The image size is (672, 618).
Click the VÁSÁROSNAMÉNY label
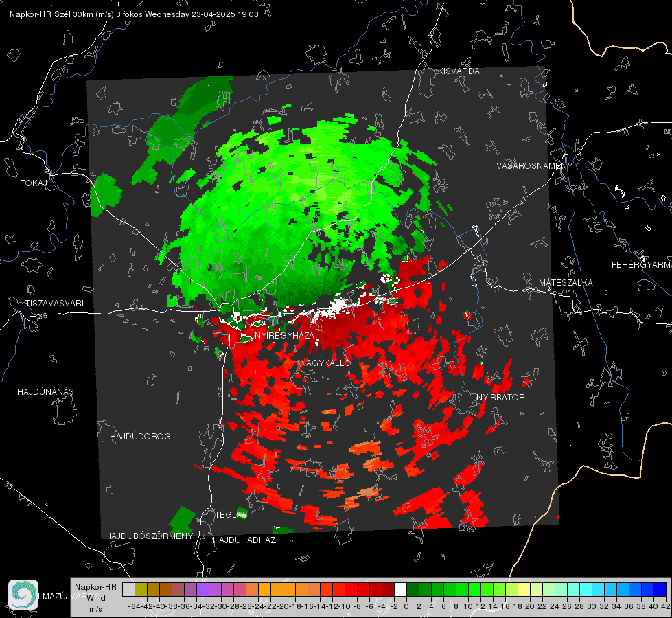point(535,166)
